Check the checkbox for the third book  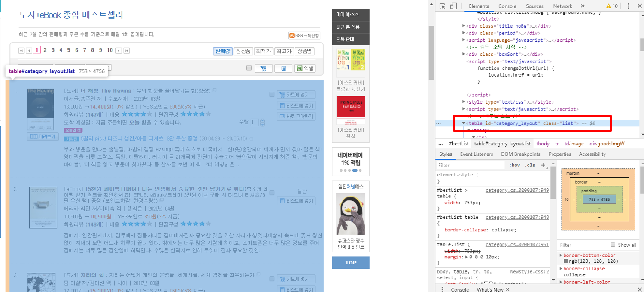(x=272, y=279)
